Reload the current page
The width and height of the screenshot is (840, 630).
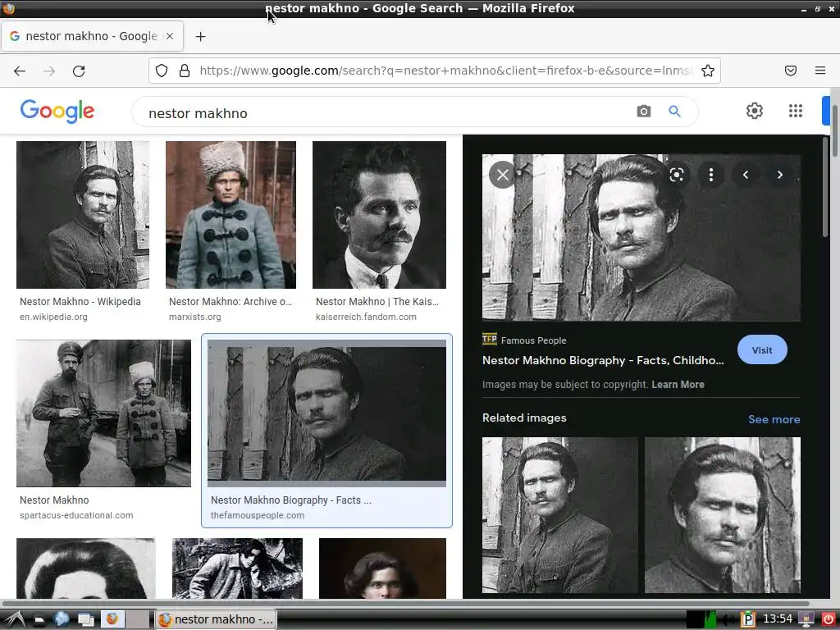click(79, 71)
